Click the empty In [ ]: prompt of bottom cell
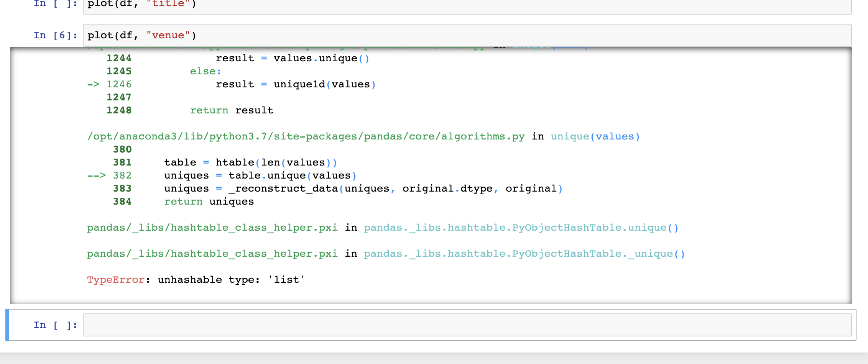 pyautogui.click(x=55, y=325)
